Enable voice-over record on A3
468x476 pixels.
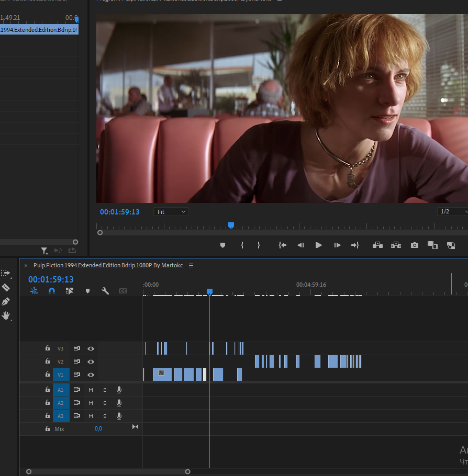(119, 416)
